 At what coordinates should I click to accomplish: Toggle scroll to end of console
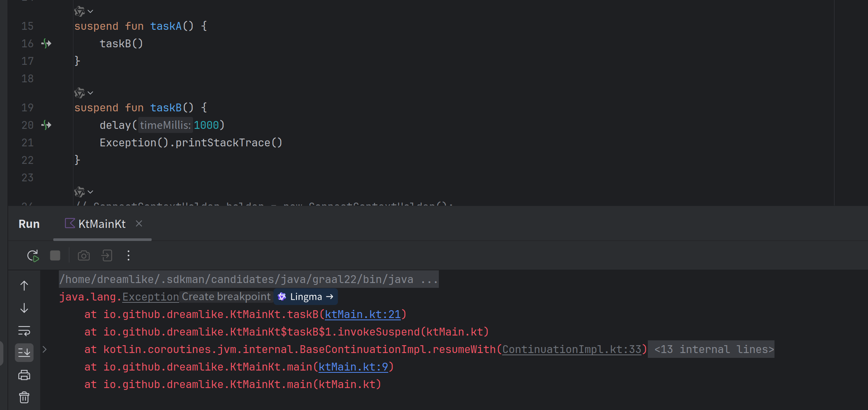click(24, 352)
